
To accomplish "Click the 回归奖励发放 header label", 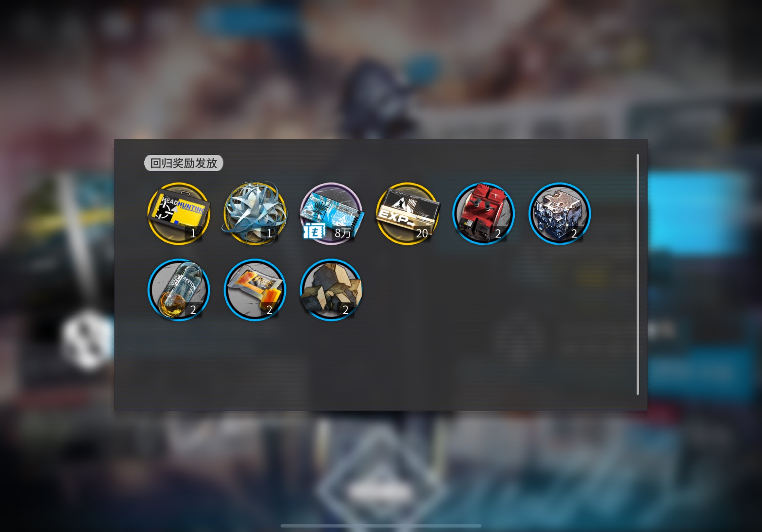I will point(184,163).
